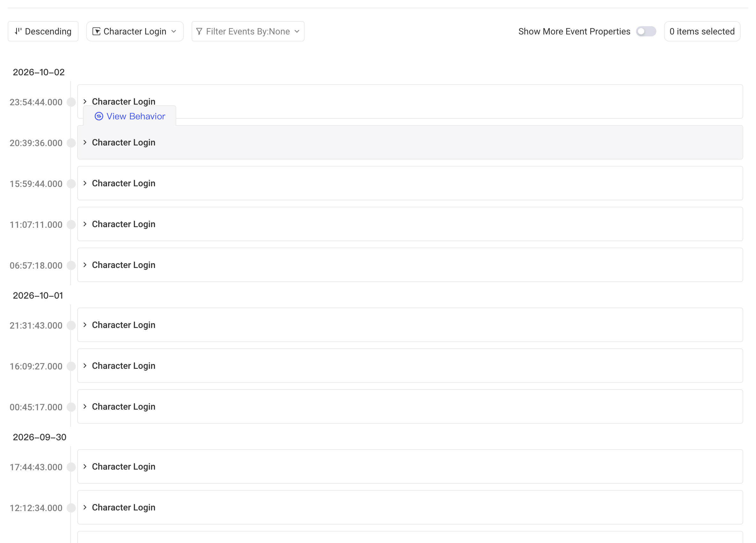This screenshot has height=543, width=756.
Task: Switch sort order using the Descending button
Action: point(43,31)
